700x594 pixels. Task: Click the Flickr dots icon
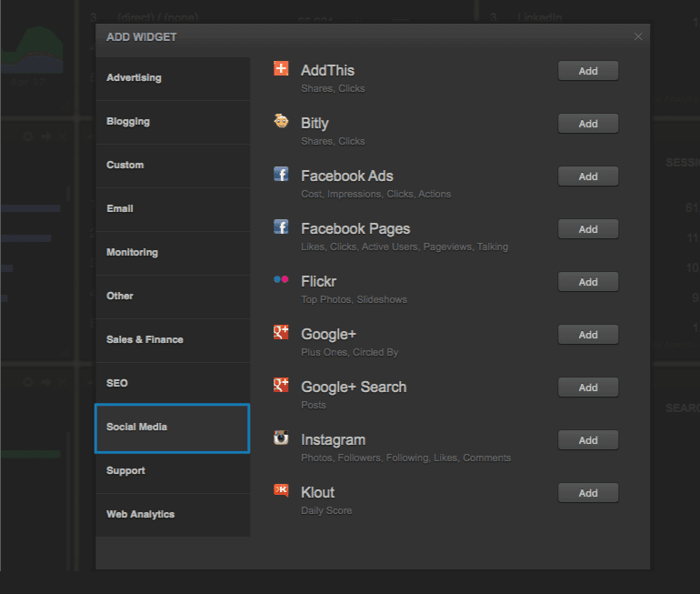pos(281,279)
